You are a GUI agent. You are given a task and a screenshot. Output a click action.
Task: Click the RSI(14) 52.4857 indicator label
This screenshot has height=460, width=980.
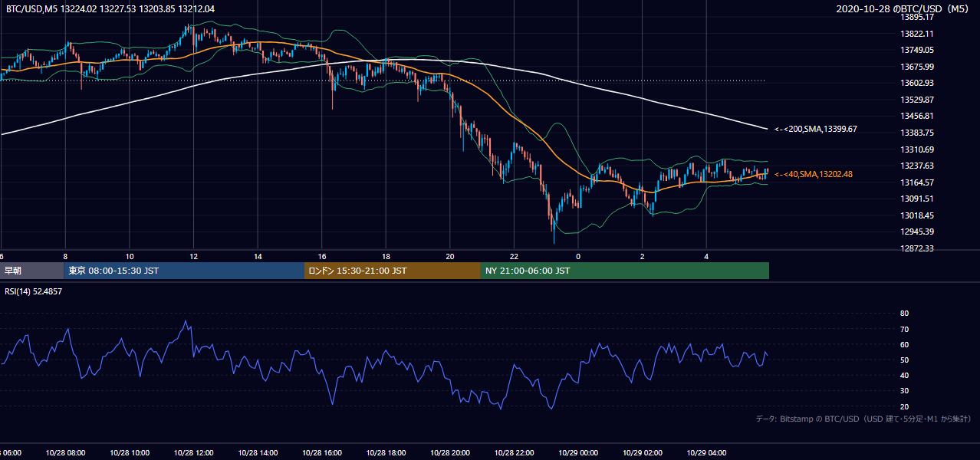(34, 291)
